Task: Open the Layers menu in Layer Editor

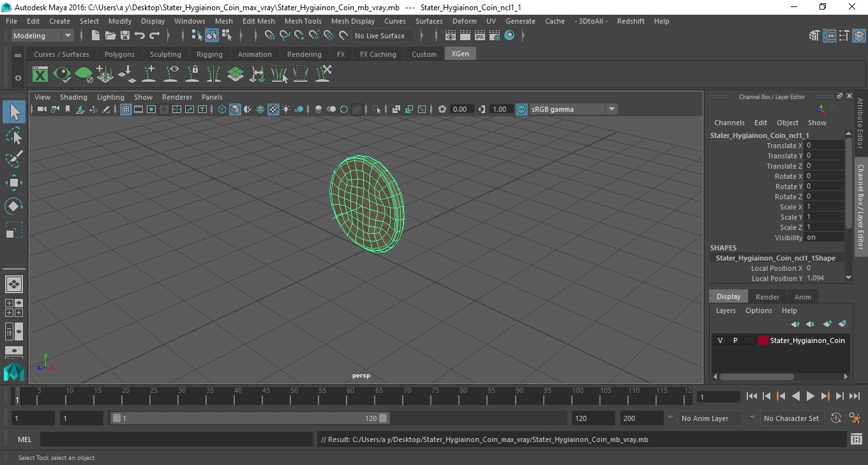Action: coord(726,310)
